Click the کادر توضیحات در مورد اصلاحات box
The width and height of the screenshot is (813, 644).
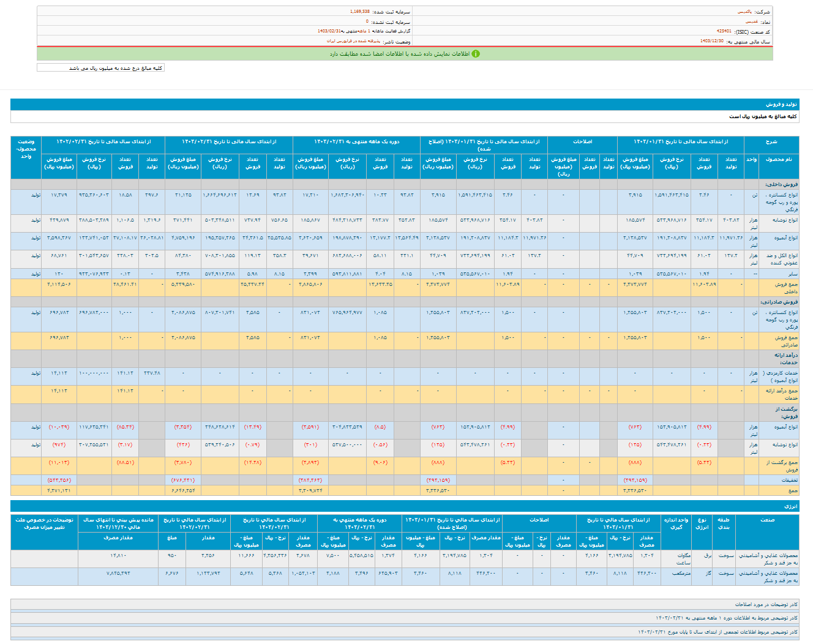click(766, 604)
